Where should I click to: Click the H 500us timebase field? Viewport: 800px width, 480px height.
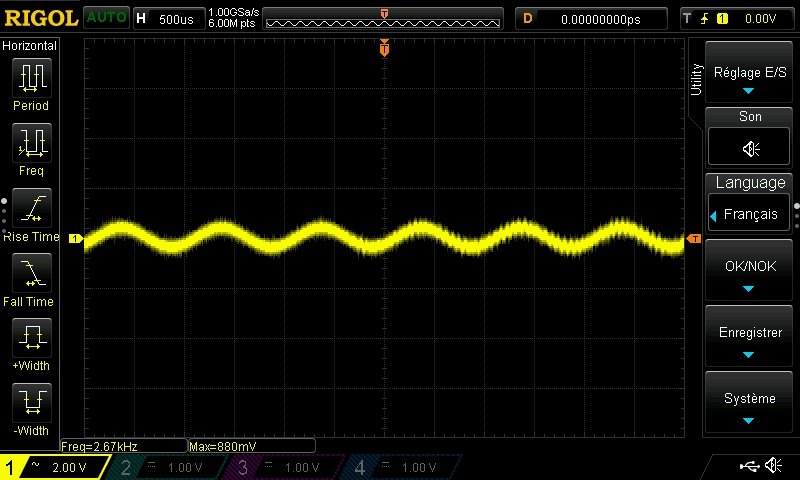pos(169,19)
